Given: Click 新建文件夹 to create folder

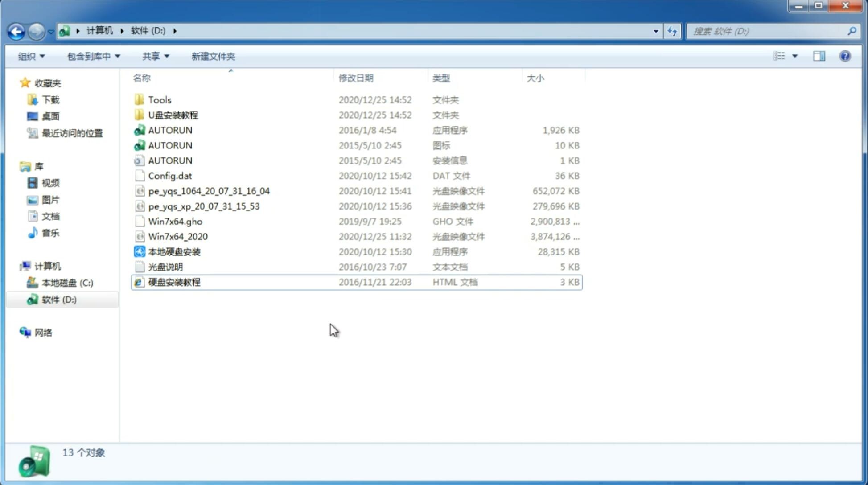Looking at the screenshot, I should click(x=213, y=56).
